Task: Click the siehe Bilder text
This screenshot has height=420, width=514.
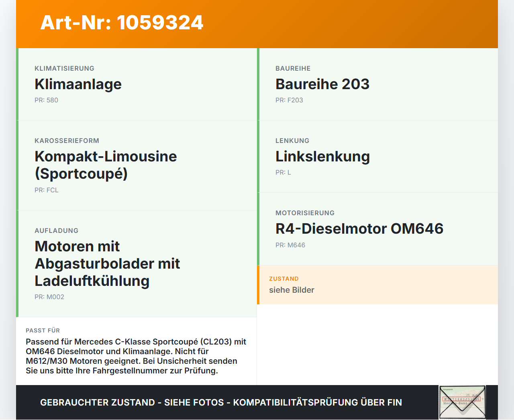Action: coord(292,290)
